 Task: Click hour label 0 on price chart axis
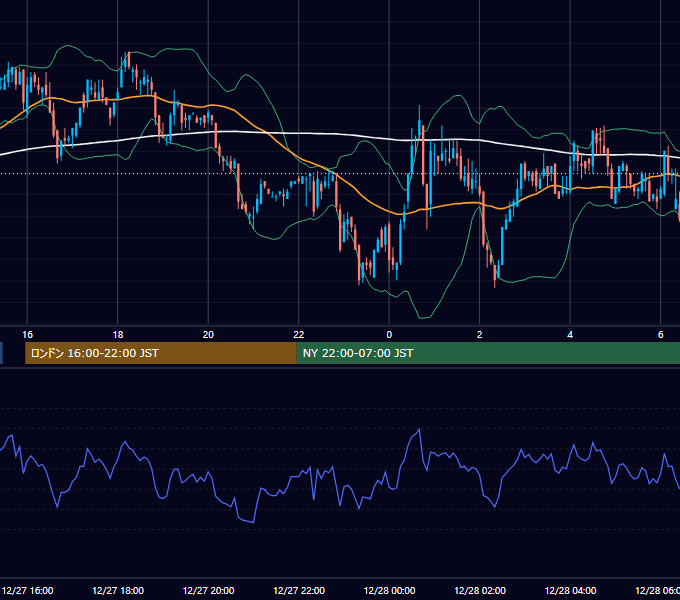pyautogui.click(x=389, y=335)
